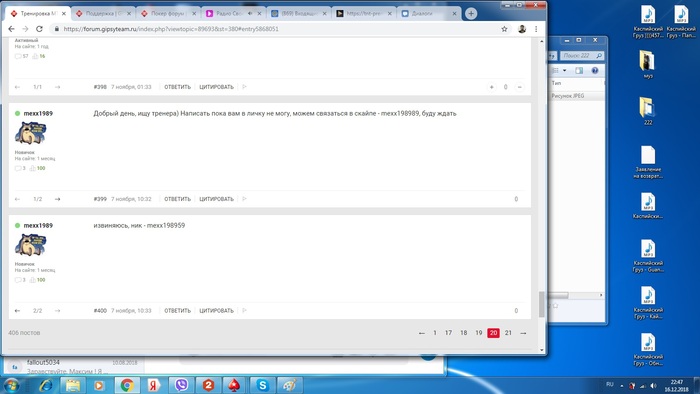Open post link #398
This screenshot has height=394, width=700.
point(100,87)
